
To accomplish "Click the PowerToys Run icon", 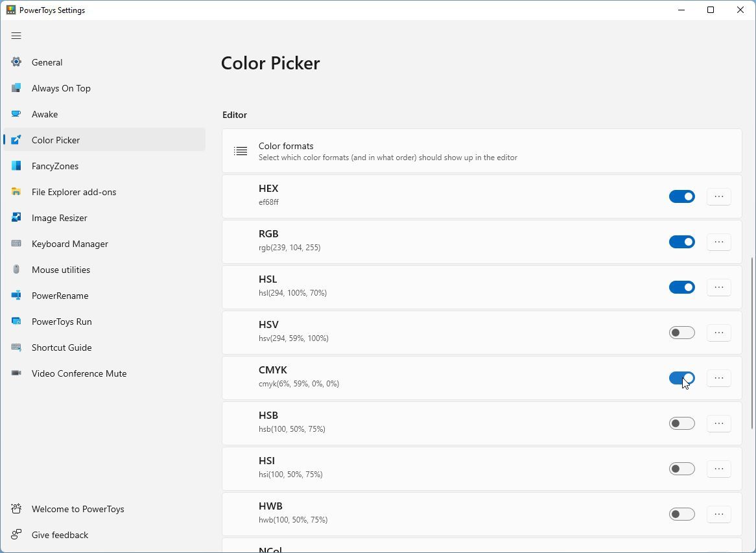I will (x=16, y=321).
